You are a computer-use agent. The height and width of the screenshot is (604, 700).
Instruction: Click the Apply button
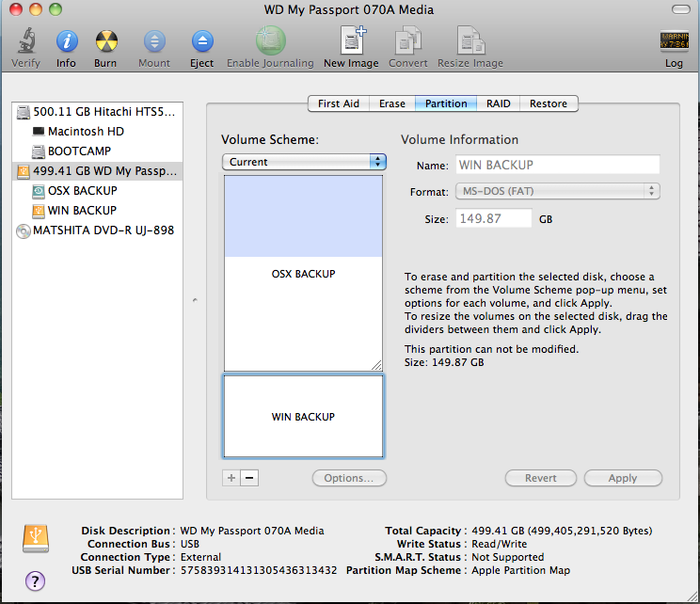(623, 478)
